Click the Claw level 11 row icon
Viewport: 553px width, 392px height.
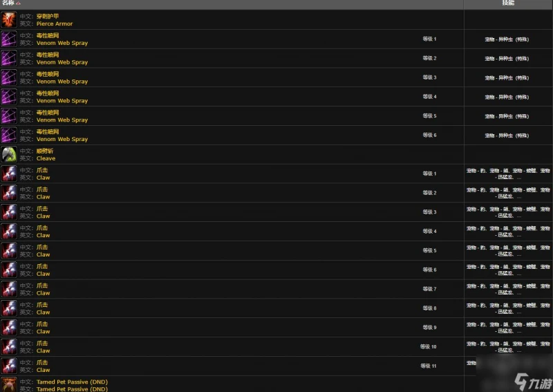pos(9,366)
